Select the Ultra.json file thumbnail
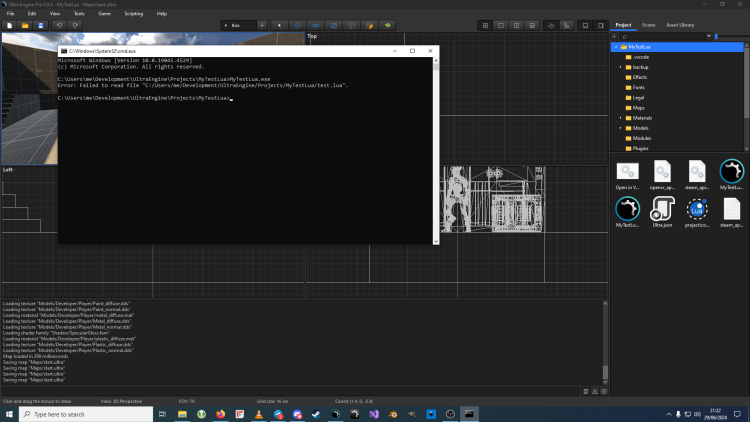 click(662, 212)
